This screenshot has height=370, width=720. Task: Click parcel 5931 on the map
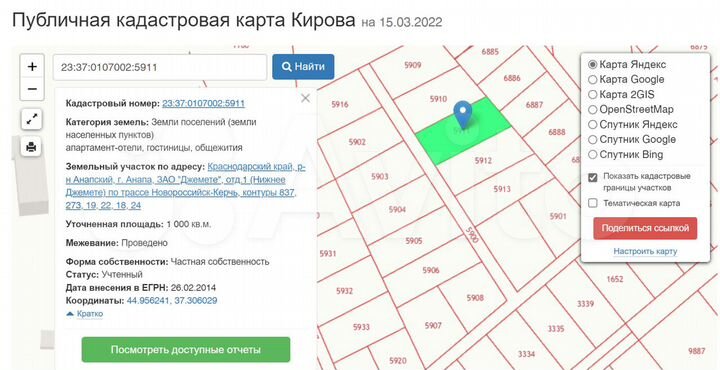(328, 253)
